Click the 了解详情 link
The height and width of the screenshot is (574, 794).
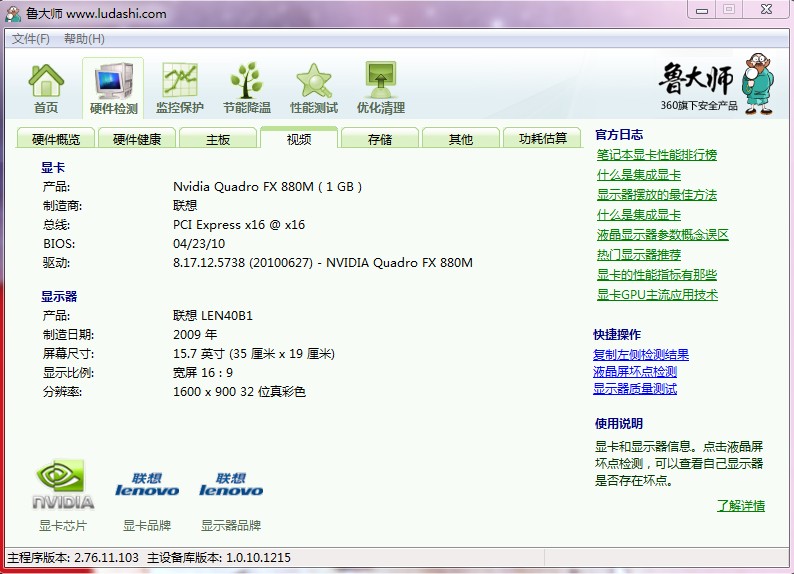(741, 505)
